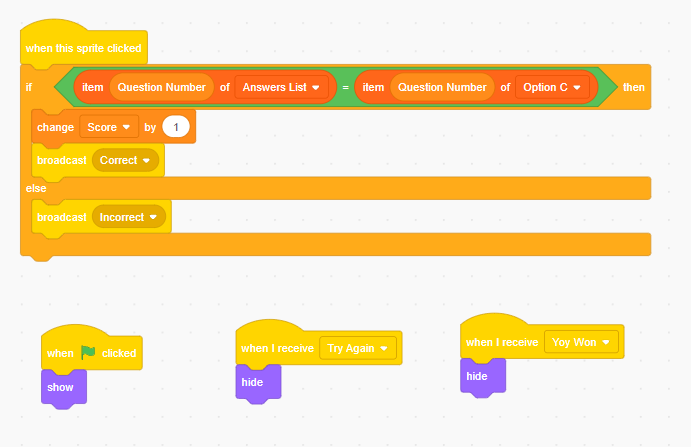
Task: Open the Correct broadcast message dropdown
Action: pyautogui.click(x=125, y=160)
